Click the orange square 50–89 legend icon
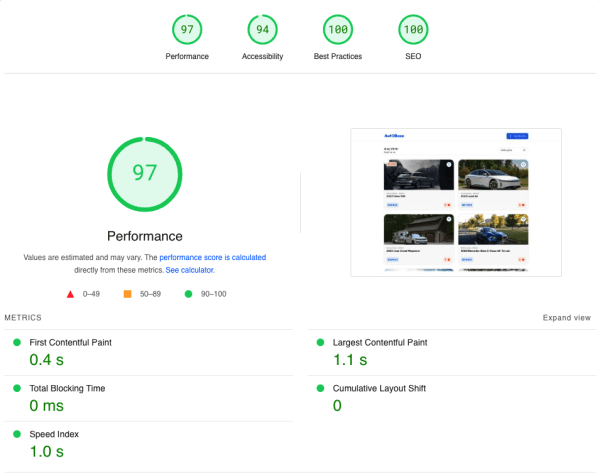Image resolution: width=600 pixels, height=473 pixels. (x=127, y=294)
